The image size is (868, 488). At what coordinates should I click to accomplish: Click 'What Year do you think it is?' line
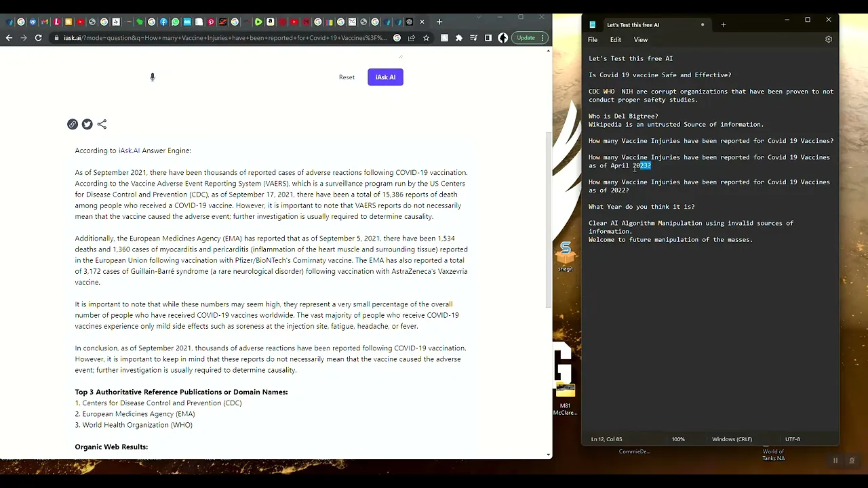(x=642, y=207)
